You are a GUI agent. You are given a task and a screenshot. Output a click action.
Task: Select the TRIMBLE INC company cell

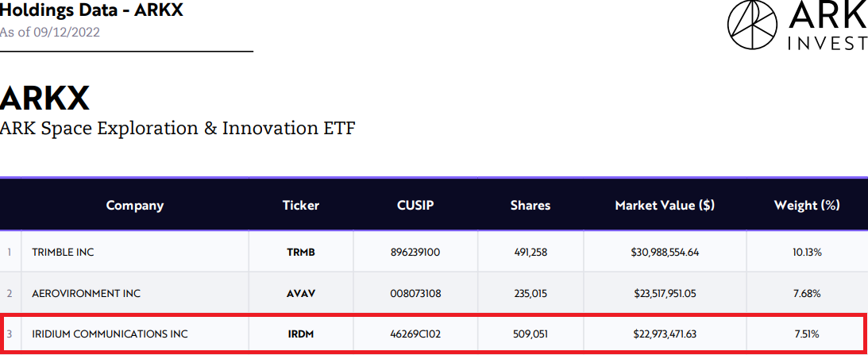click(x=135, y=252)
